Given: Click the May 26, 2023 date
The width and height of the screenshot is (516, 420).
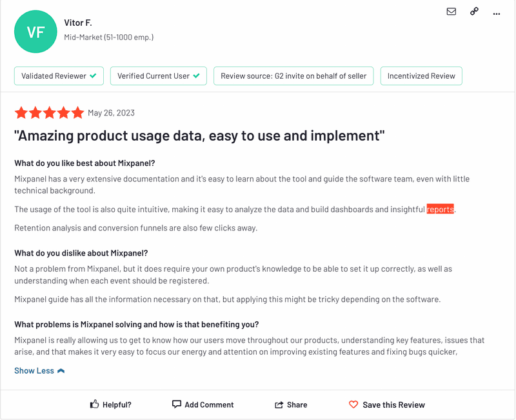Looking at the screenshot, I should (x=111, y=113).
